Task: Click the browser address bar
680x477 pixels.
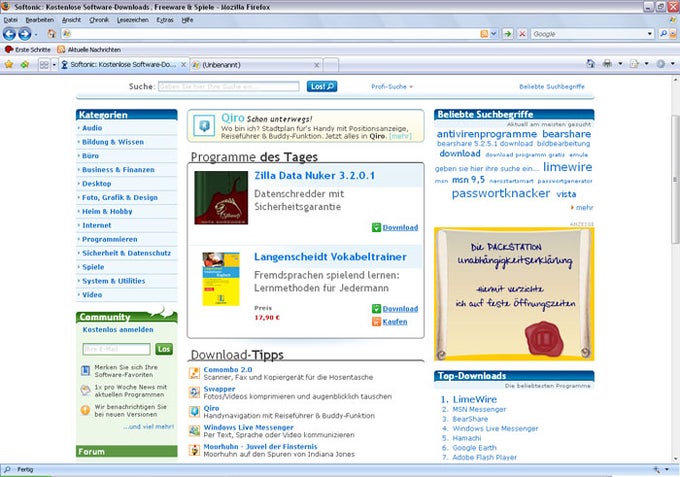Action: pyautogui.click(x=271, y=34)
